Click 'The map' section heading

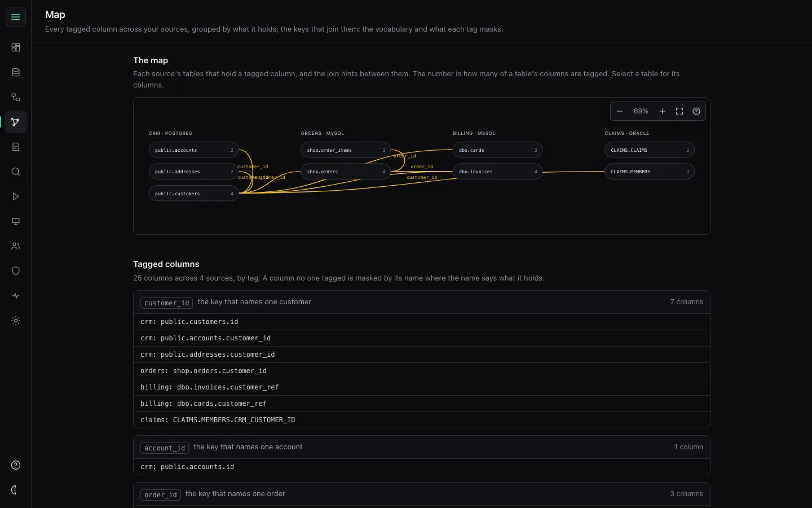pyautogui.click(x=151, y=60)
